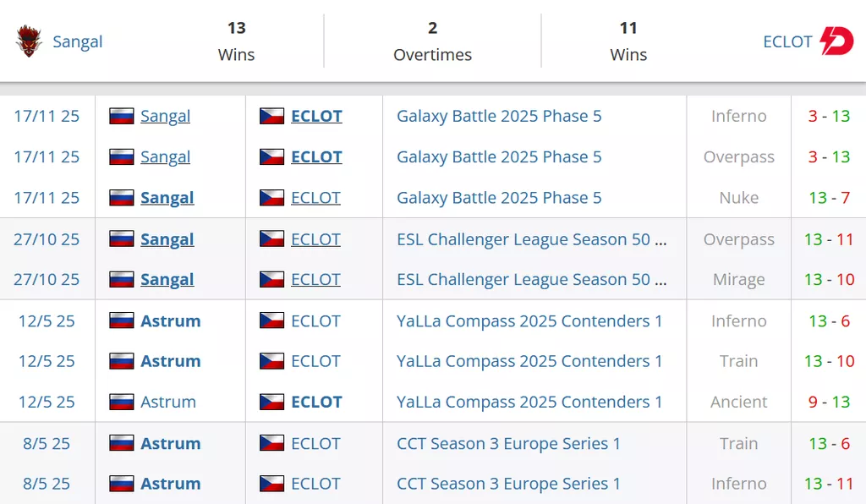Click the 9 - 13 Ancient score
Screen dimensions: 866x504
point(829,403)
